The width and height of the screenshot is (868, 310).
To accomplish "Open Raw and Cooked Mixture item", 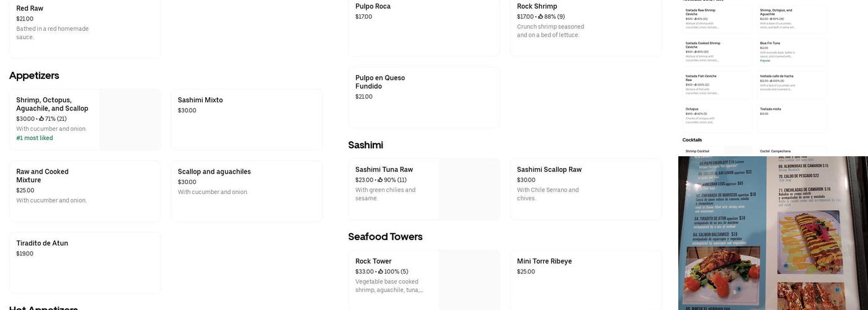I will click(x=85, y=191).
